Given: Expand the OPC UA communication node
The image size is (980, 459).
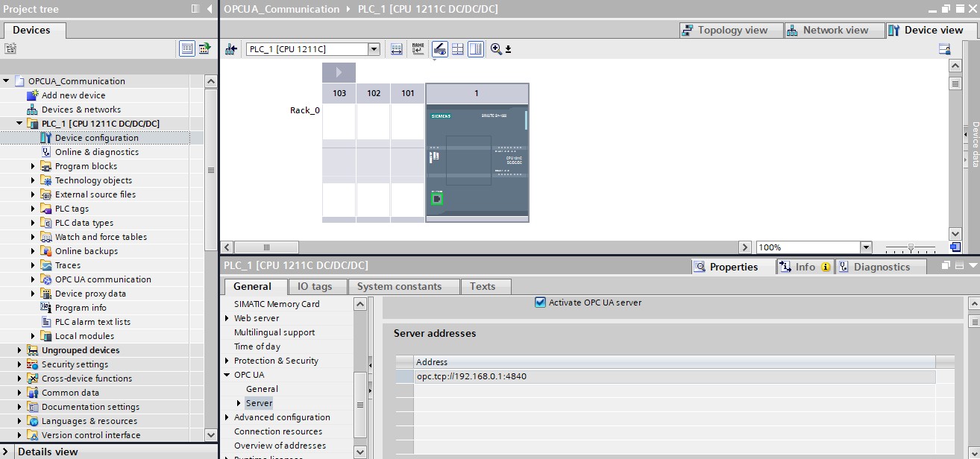Looking at the screenshot, I should [x=33, y=279].
